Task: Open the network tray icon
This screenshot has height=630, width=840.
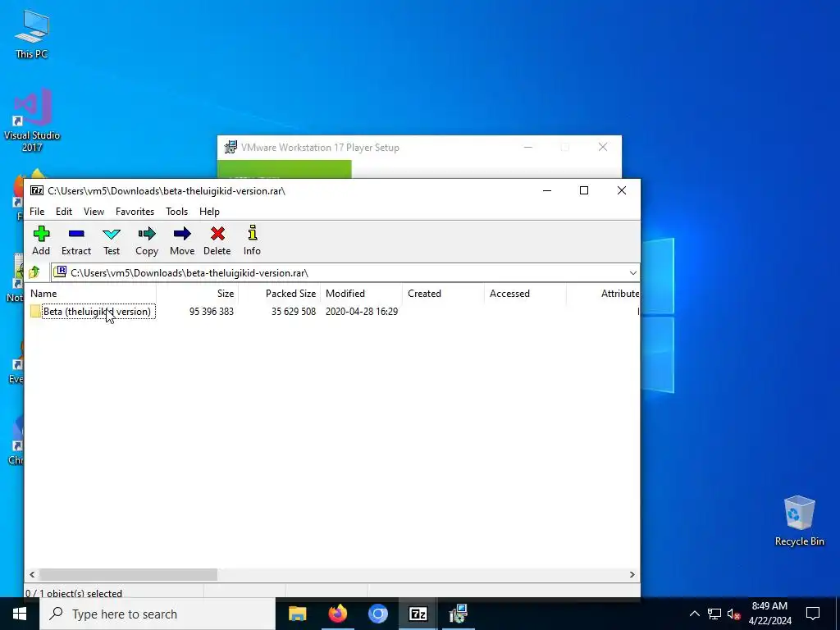Action: click(714, 614)
